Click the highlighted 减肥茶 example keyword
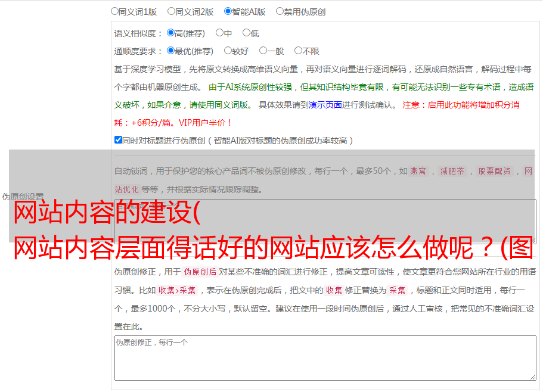Viewport: 543px width, 392px height. click(x=452, y=171)
